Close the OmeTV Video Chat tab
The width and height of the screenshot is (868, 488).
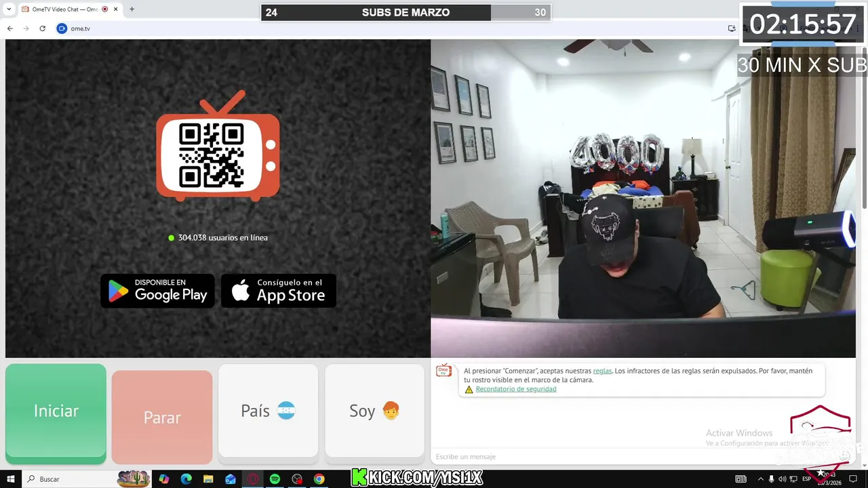tap(116, 9)
